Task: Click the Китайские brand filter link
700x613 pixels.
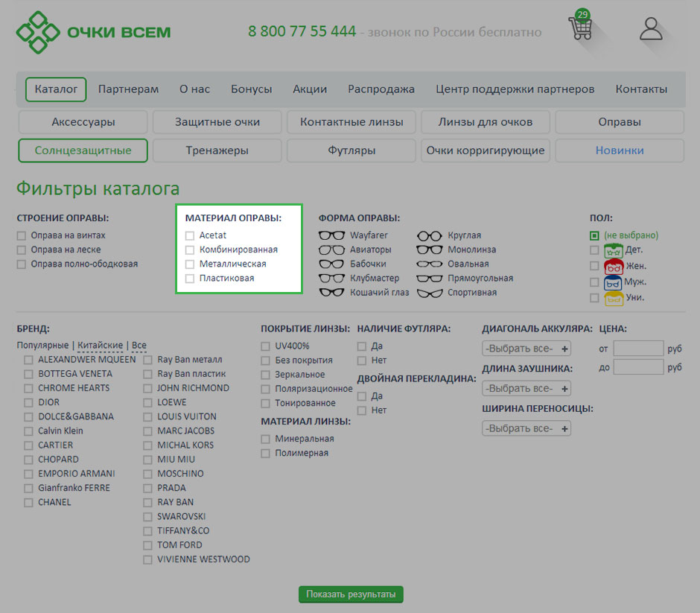Action: [100, 346]
